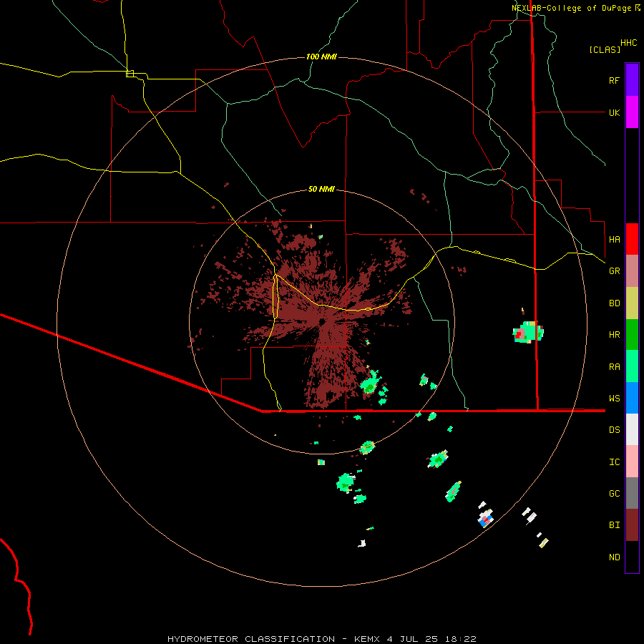Click the 'GR' legend label
The height and width of the screenshot is (644, 644).
614,271
